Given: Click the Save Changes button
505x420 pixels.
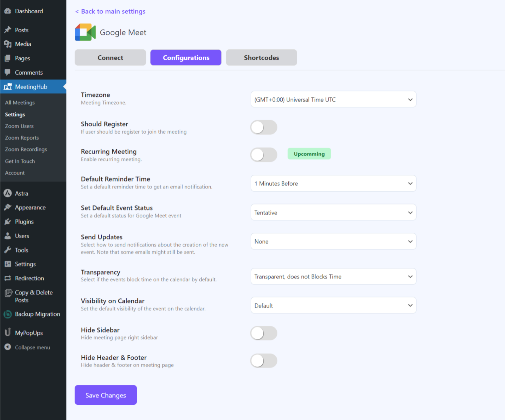Looking at the screenshot, I should click(x=106, y=395).
